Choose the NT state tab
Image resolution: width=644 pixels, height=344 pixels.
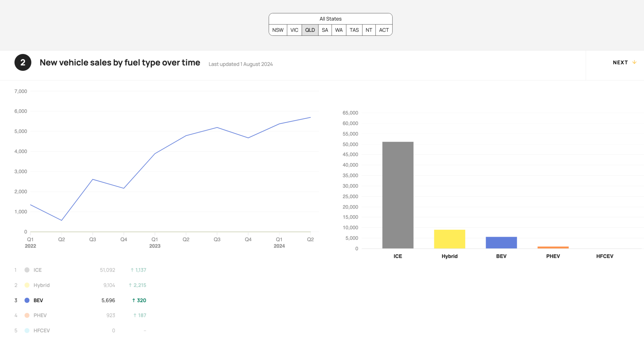pyautogui.click(x=369, y=30)
